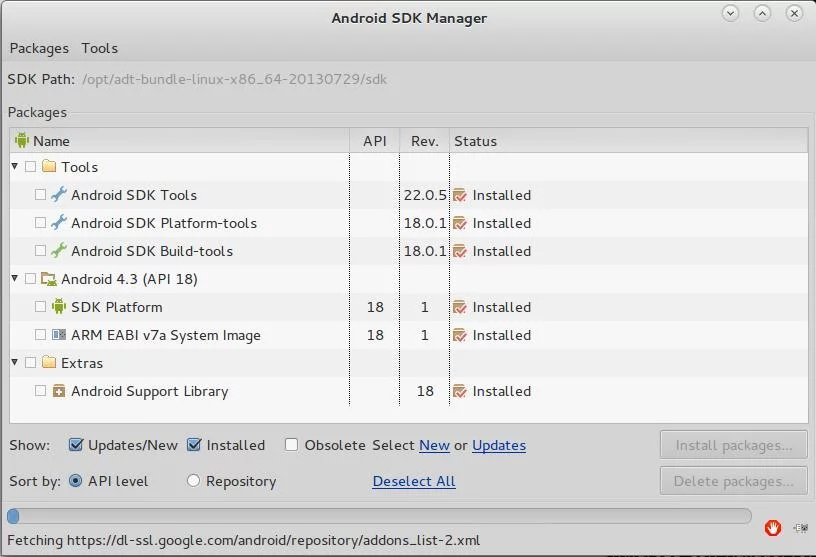This screenshot has height=557, width=816.
Task: Select the Repository sort radio button
Action: tap(193, 481)
